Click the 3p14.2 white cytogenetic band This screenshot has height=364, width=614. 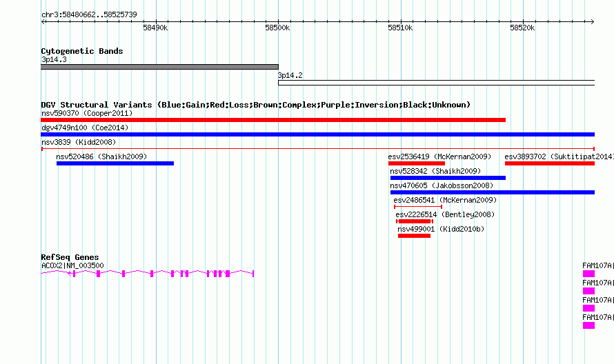point(436,83)
